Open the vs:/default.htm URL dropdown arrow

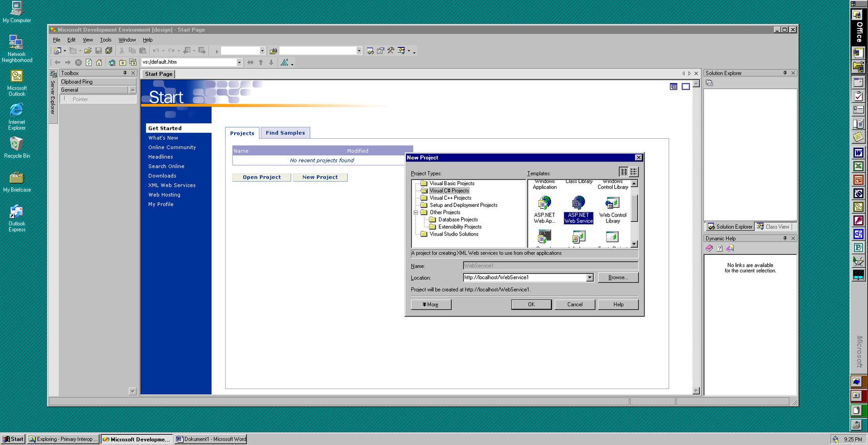(239, 63)
